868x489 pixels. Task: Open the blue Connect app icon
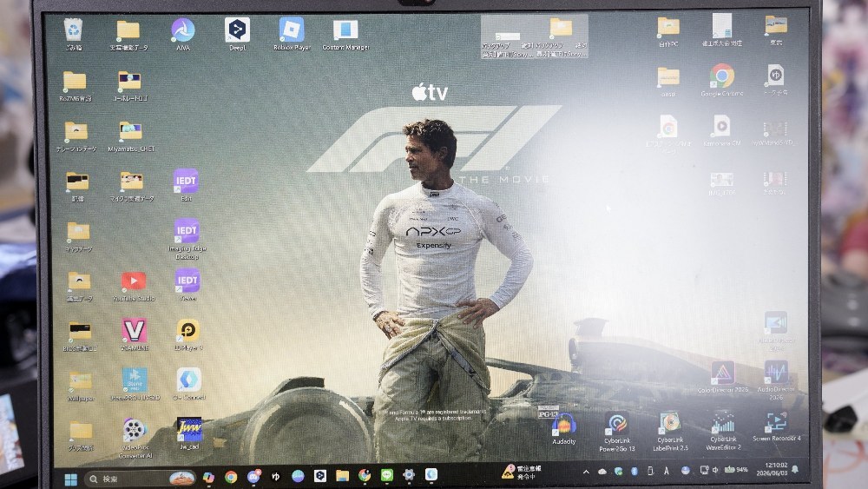click(x=188, y=383)
